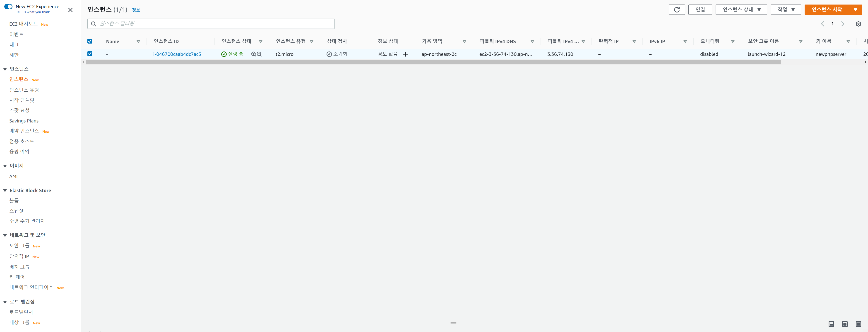The image size is (868, 332).
Task: Toggle the New EC2 Experience switch
Action: click(8, 6)
